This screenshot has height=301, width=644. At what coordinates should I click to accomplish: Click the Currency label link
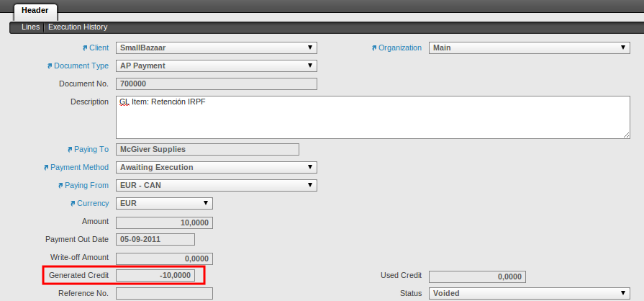tap(93, 204)
